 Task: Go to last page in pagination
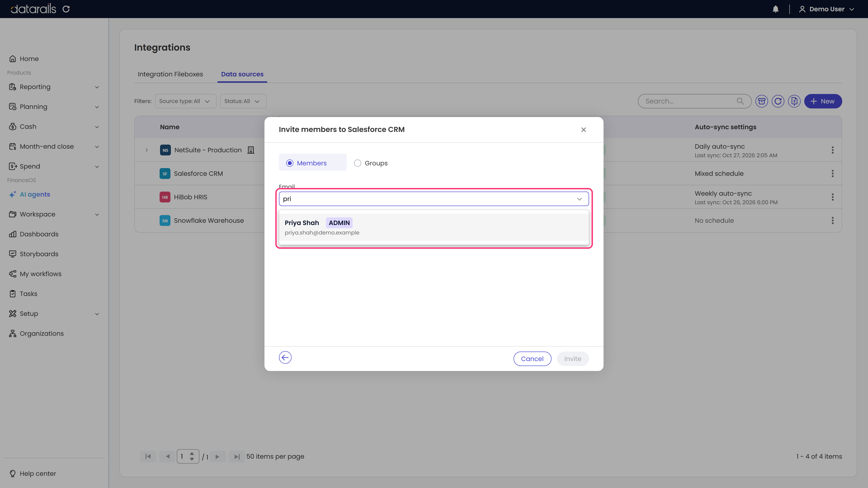[x=237, y=457]
